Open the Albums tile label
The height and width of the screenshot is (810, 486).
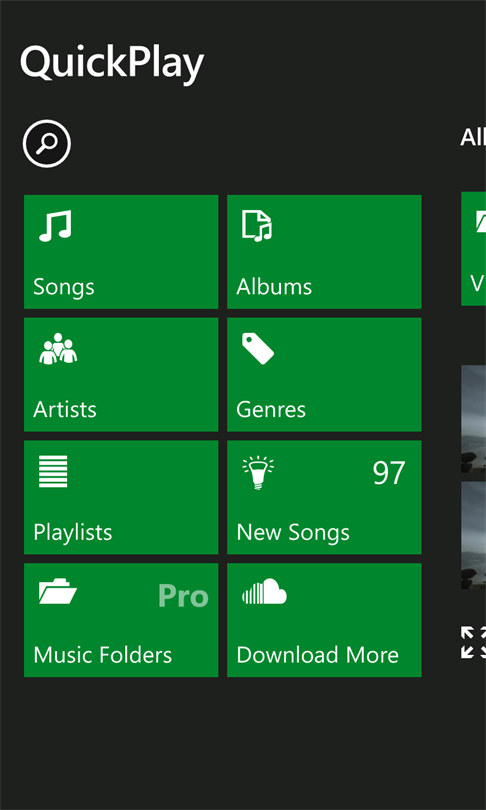274,287
